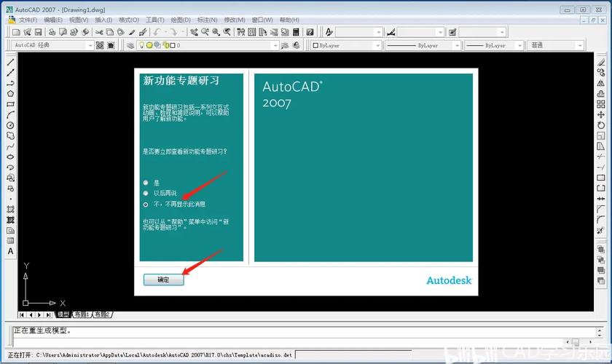Save the drawing with the floppy disk icon
Viewport: 612px width, 364px height.
point(38,32)
